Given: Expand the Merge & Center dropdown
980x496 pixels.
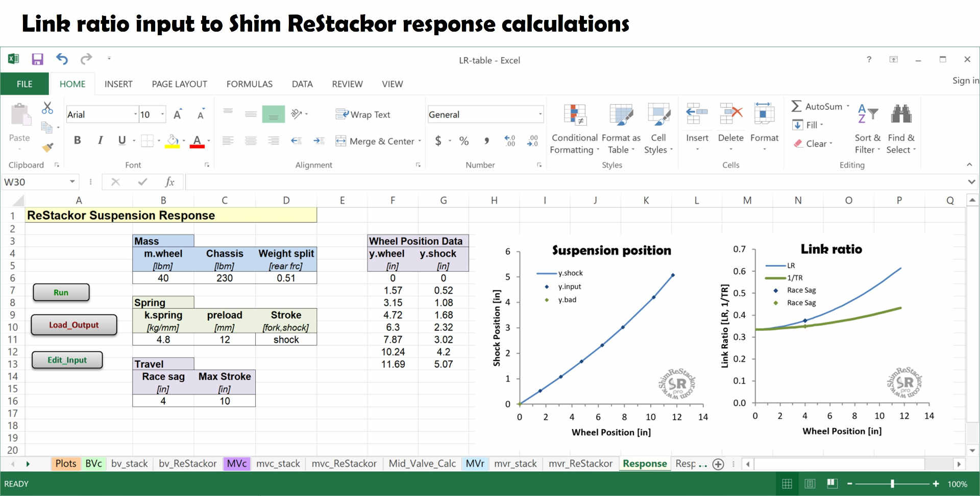Looking at the screenshot, I should click(x=419, y=141).
